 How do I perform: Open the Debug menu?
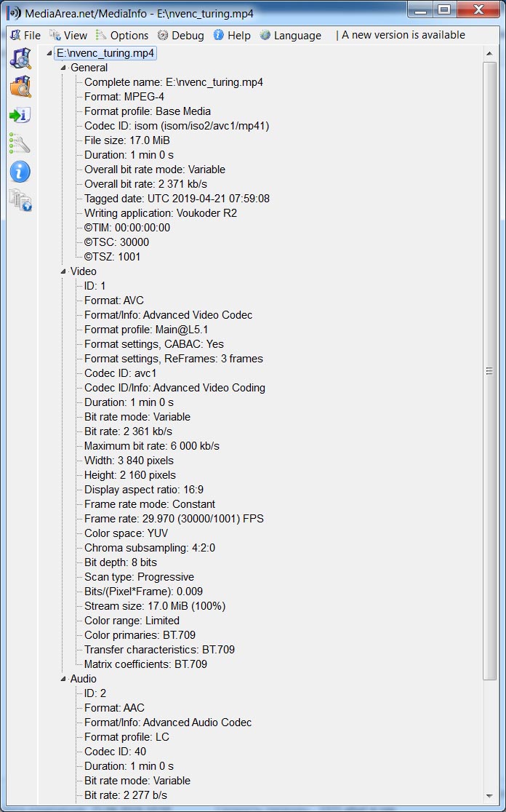(180, 35)
